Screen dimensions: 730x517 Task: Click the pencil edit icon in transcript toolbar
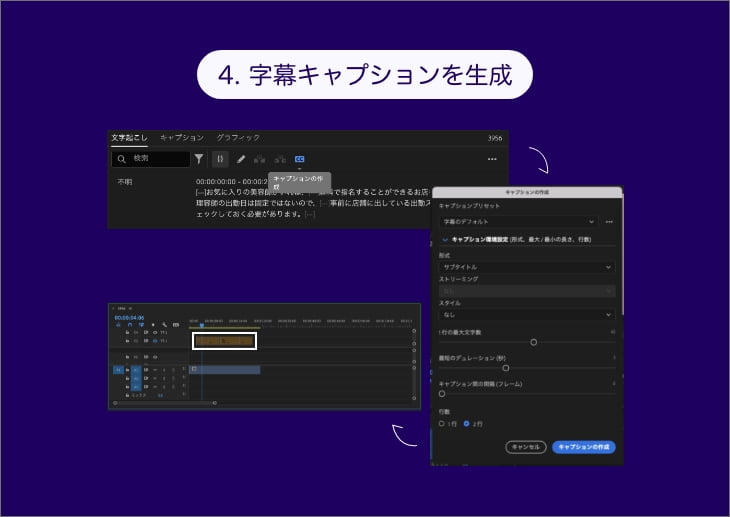pos(241,158)
